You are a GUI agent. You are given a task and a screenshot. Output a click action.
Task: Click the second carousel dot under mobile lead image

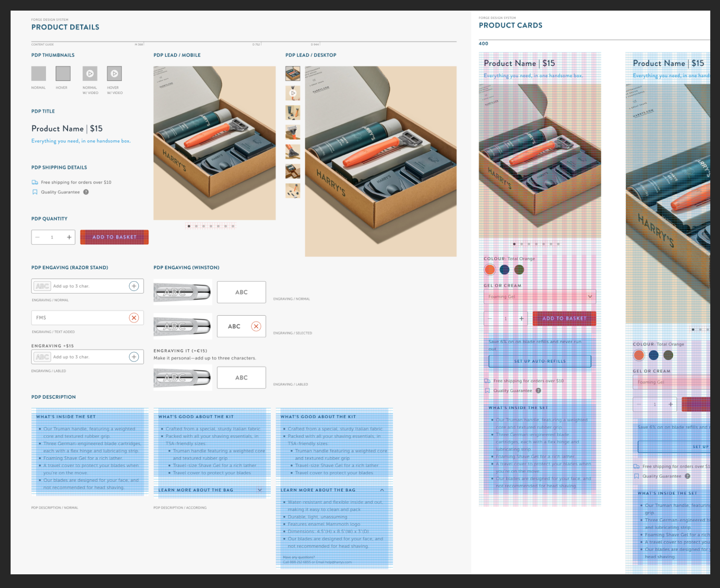tap(197, 226)
